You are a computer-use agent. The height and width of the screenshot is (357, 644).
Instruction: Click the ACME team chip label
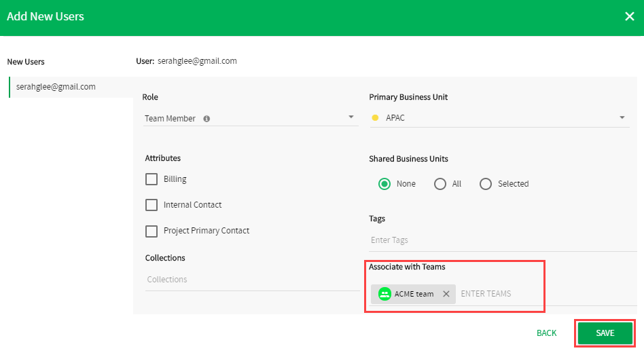[414, 294]
